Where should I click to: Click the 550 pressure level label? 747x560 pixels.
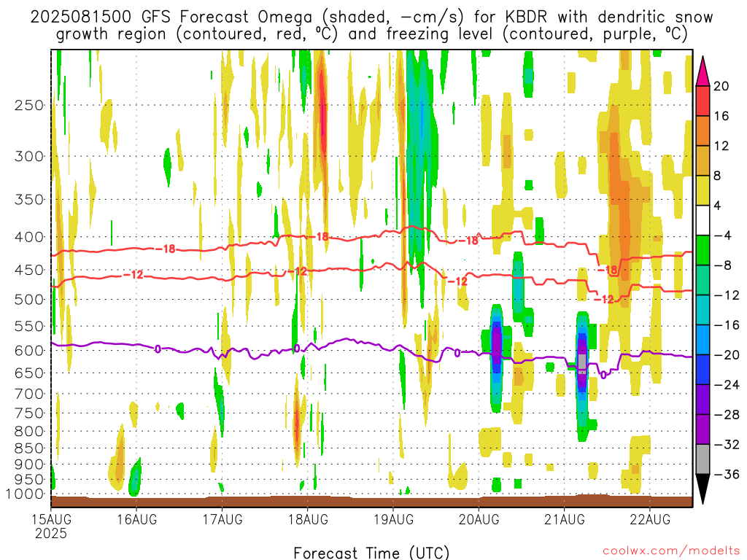tap(28, 326)
